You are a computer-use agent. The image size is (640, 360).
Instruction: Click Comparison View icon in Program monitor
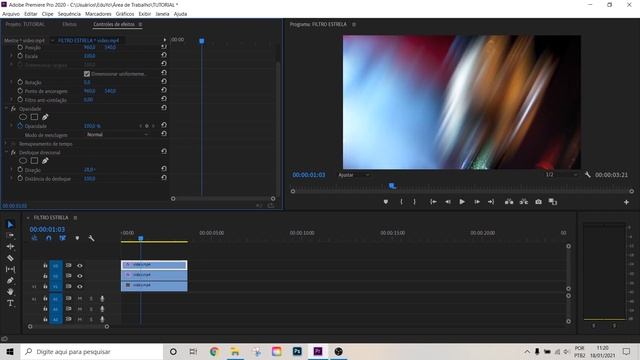553,202
